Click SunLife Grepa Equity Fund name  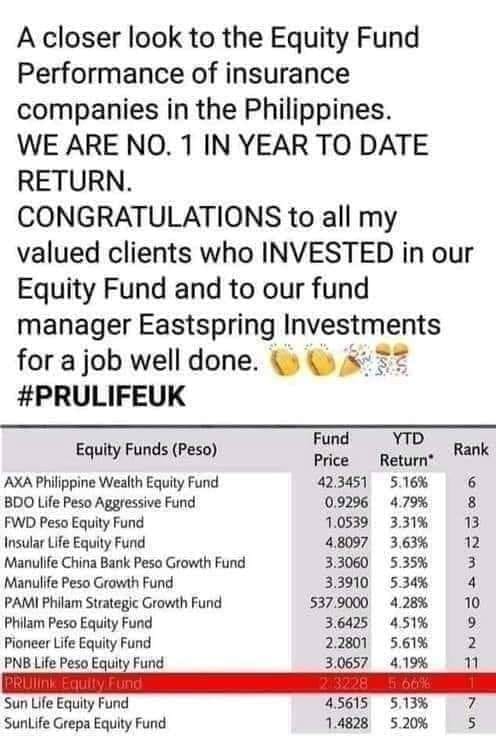pos(85,723)
